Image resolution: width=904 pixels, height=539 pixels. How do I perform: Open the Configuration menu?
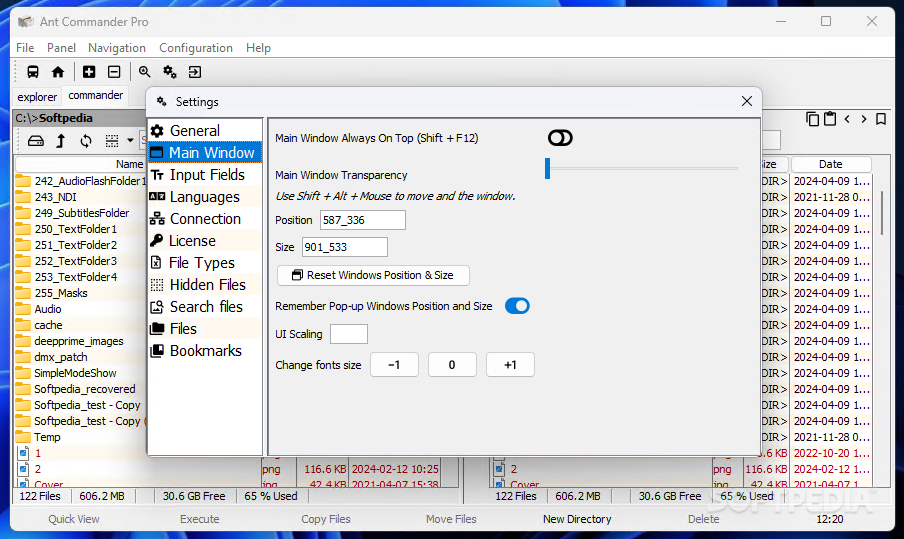(x=195, y=48)
